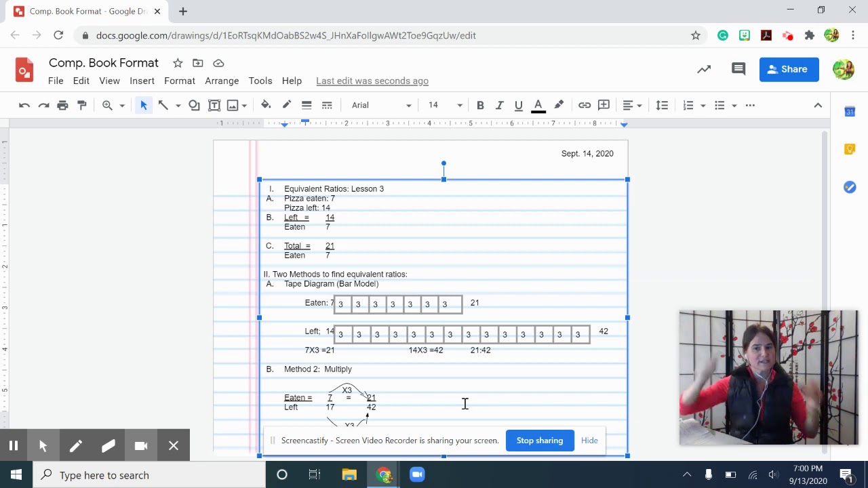Pick the Line tool
The image size is (868, 488).
pyautogui.click(x=163, y=105)
